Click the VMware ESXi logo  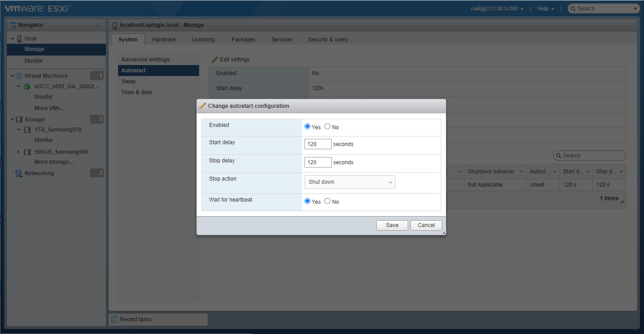(x=37, y=8)
